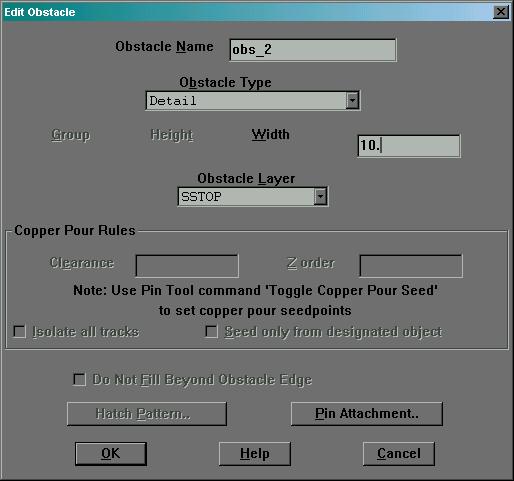Open the Help button

[x=255, y=454]
